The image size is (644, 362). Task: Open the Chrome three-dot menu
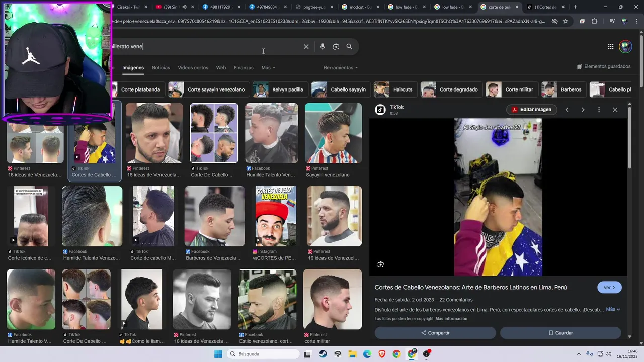coord(636,21)
